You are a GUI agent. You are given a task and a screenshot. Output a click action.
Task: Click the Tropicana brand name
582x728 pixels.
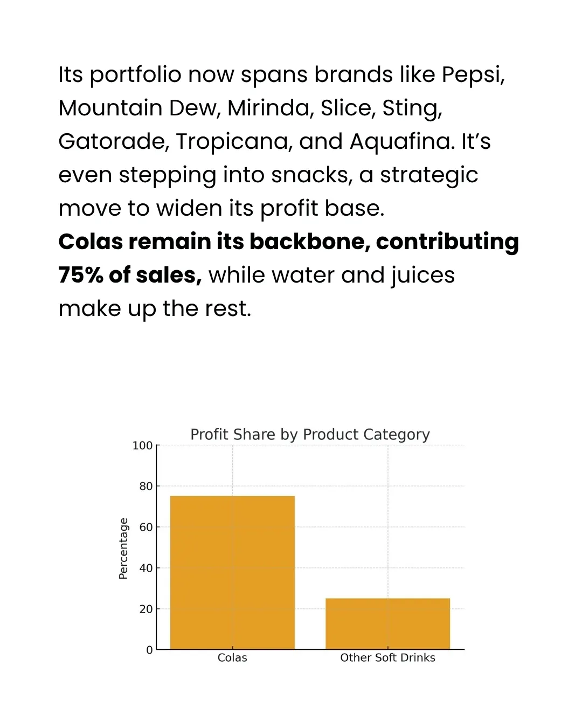coord(234,142)
